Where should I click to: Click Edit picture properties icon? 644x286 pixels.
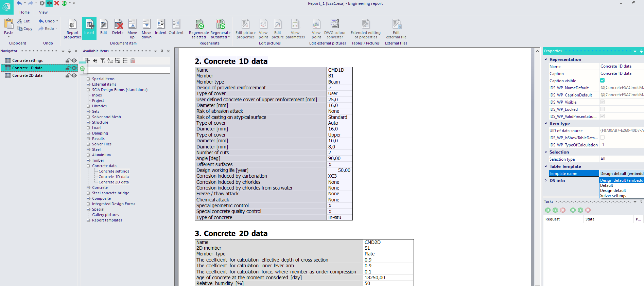tap(245, 24)
